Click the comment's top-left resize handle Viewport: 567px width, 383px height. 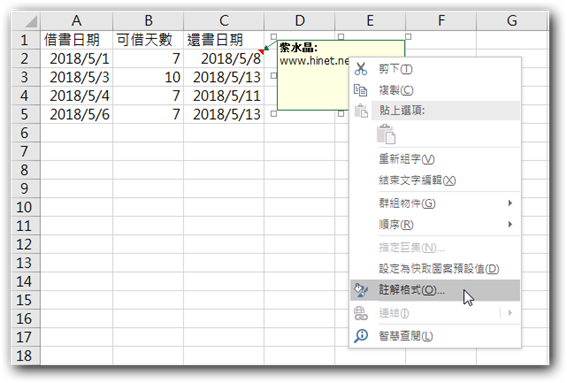coord(274,37)
